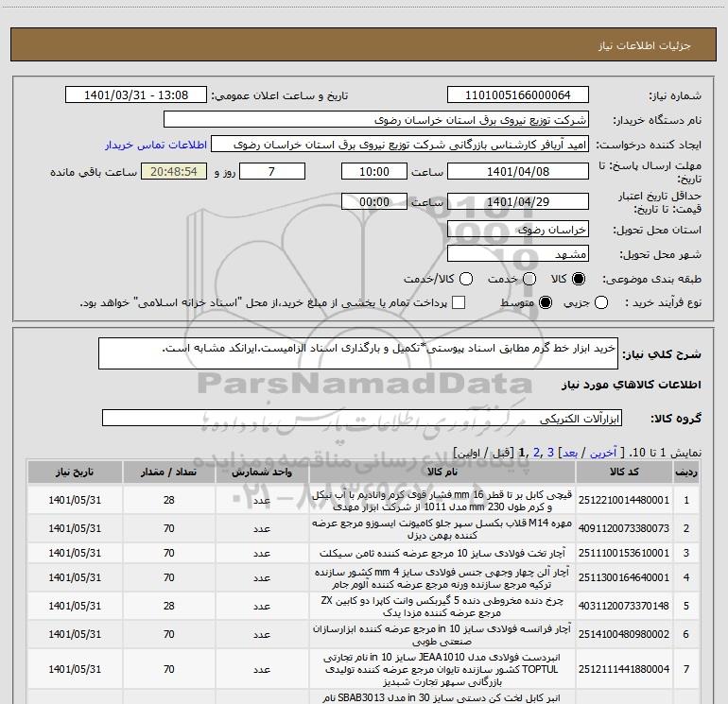Screen dimensions: 728x704
Task: Click the response deadline time 10:00
Action: pos(374,171)
